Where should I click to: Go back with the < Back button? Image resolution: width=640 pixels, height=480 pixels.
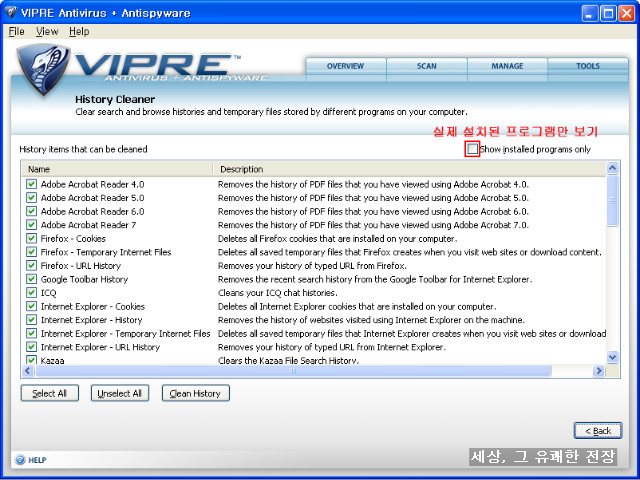[598, 431]
